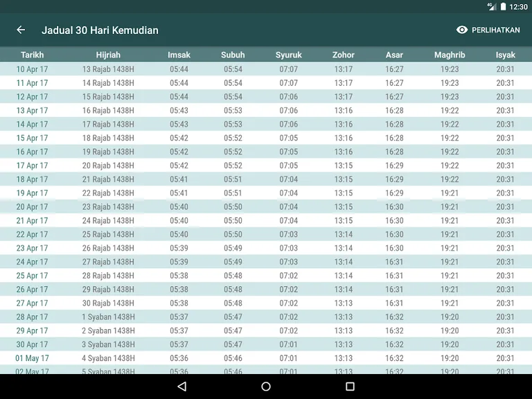Select the 20 Apr 17 date cell

(x=33, y=207)
